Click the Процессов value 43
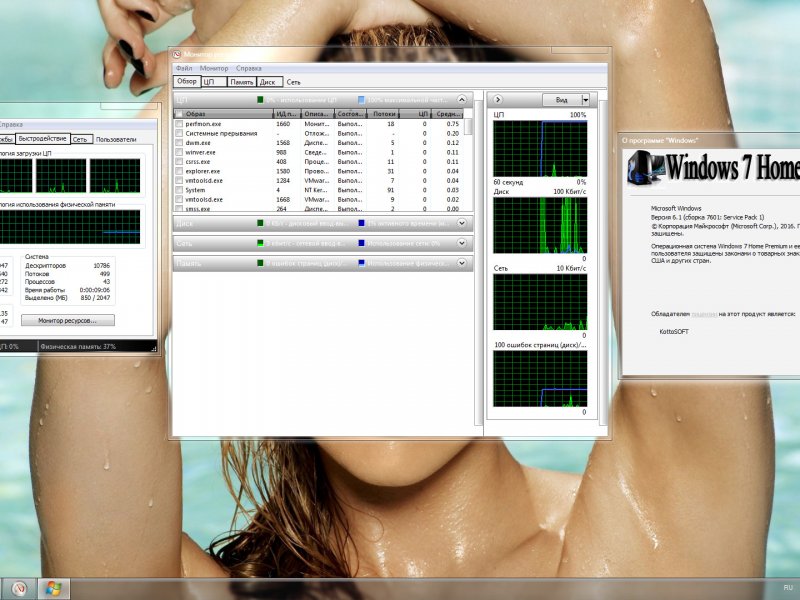Viewport: 800px width, 600px height. [x=106, y=282]
